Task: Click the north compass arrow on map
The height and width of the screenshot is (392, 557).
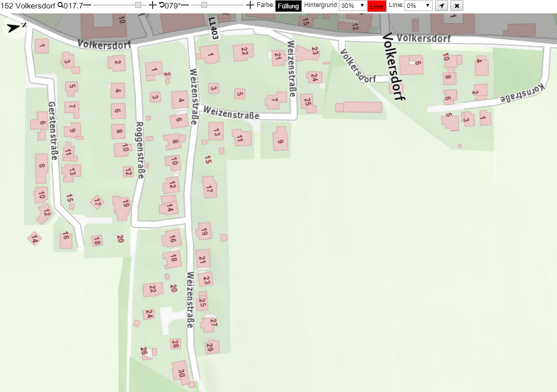Action: tap(14, 27)
